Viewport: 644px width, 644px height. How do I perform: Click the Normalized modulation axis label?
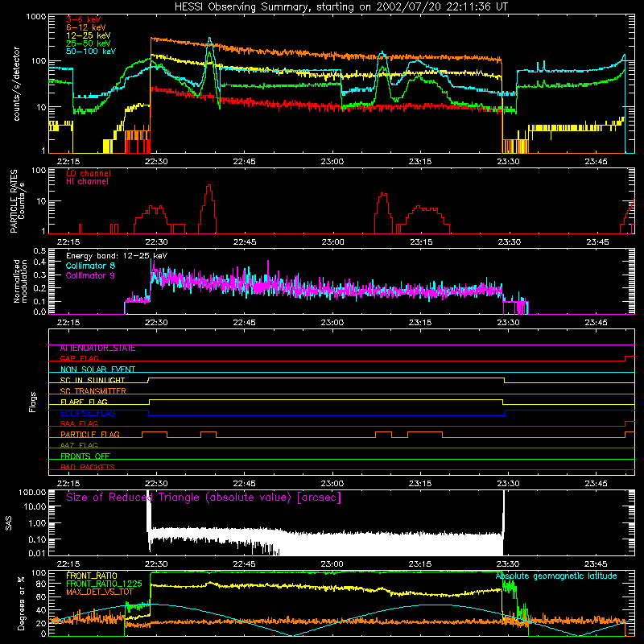(20, 281)
